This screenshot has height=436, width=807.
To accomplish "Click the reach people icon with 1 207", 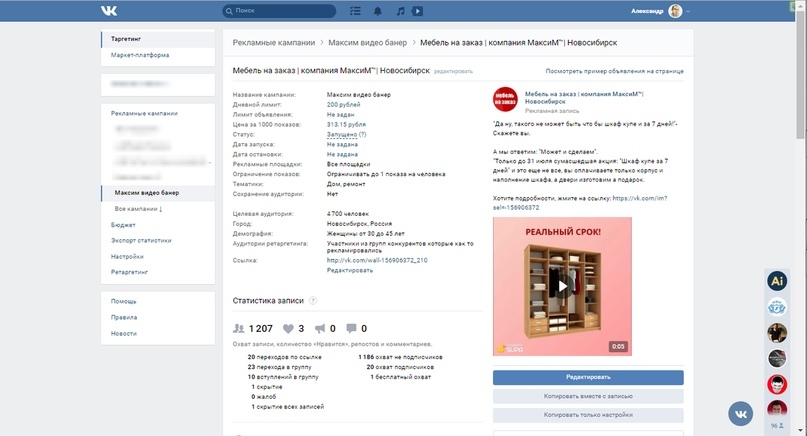I will pyautogui.click(x=238, y=328).
